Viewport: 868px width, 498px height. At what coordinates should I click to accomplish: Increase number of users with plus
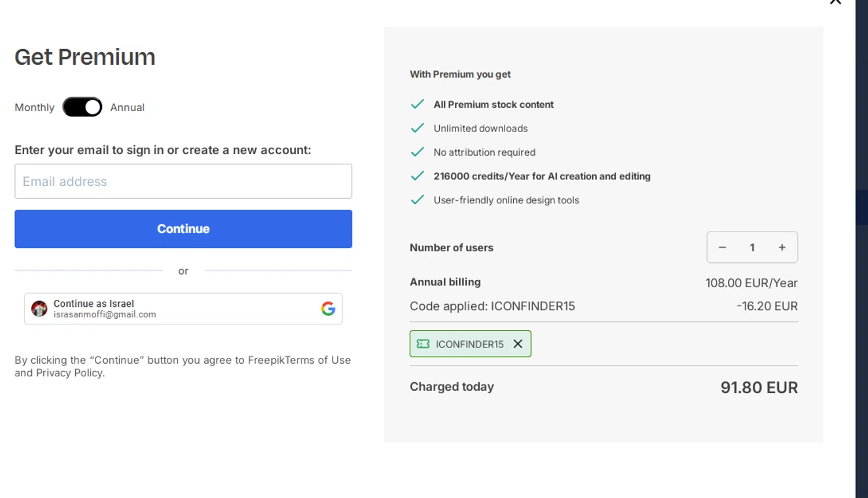pyautogui.click(x=782, y=247)
